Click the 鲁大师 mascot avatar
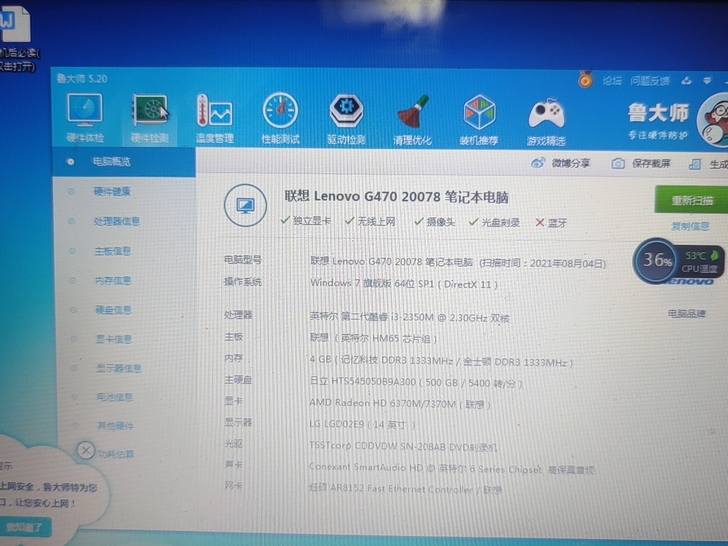This screenshot has height=546, width=728. [713, 120]
